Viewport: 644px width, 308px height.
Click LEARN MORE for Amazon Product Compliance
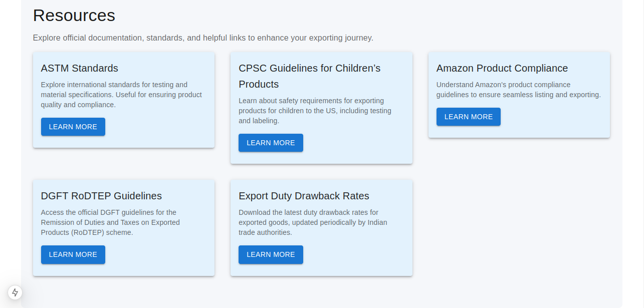click(x=468, y=117)
